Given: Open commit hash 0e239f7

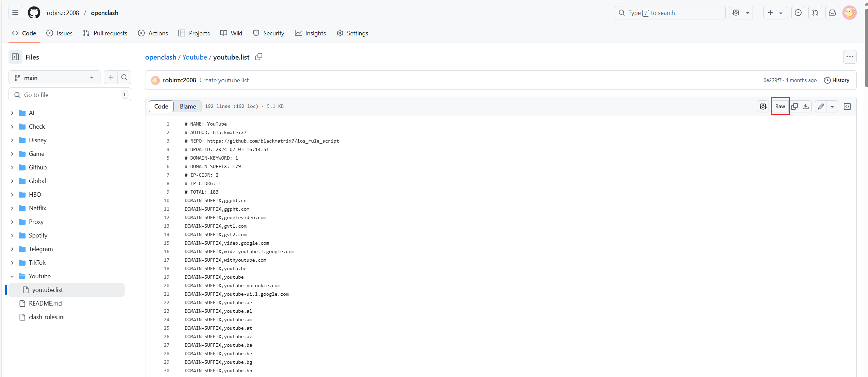Looking at the screenshot, I should point(772,80).
